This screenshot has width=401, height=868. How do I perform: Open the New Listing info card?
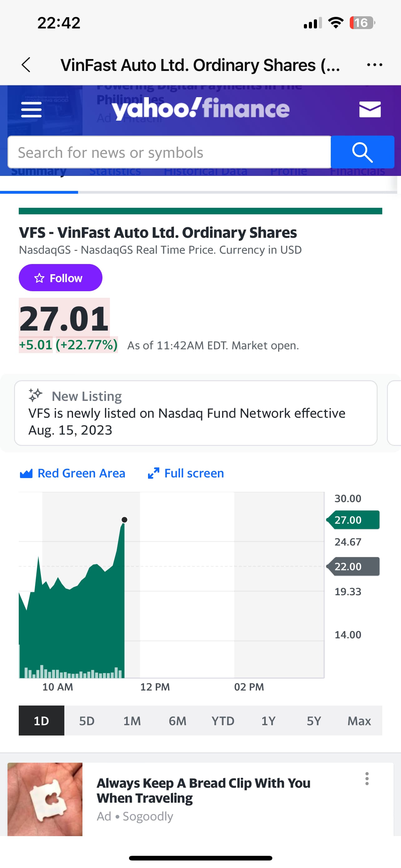click(195, 413)
